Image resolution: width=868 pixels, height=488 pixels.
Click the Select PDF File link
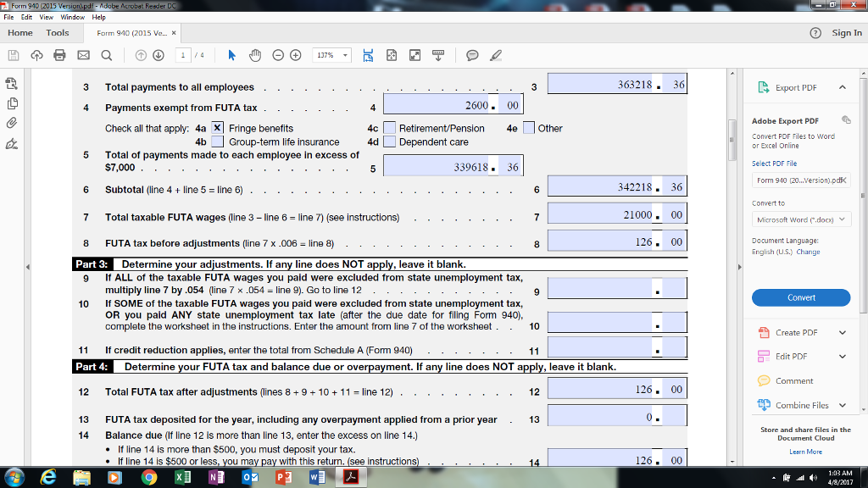774,164
